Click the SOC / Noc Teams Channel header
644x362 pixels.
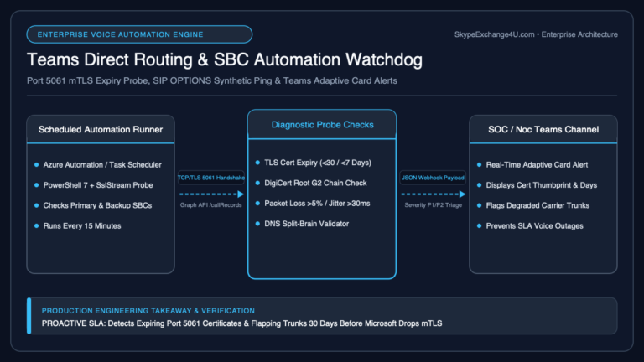pyautogui.click(x=543, y=130)
